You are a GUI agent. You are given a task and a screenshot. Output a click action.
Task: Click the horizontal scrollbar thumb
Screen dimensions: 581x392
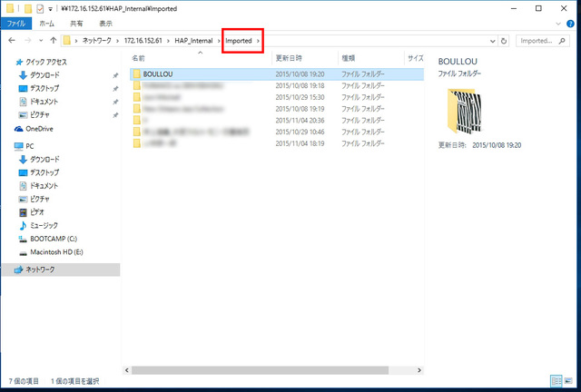[x=261, y=370]
